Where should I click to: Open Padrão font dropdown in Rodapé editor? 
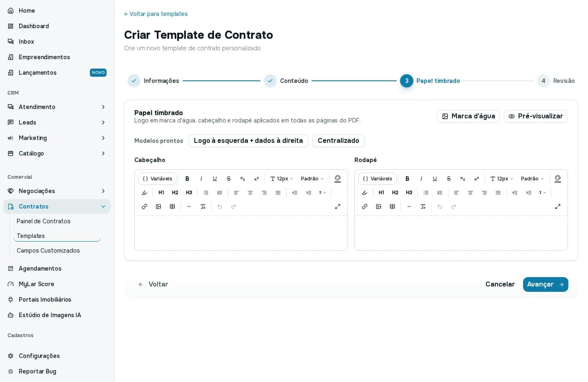click(x=532, y=179)
